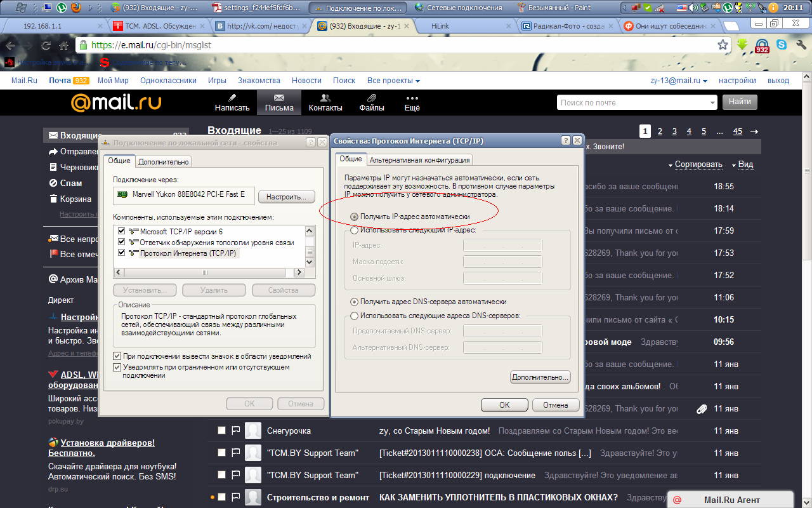Click Отмена in TCP/IP properties dialog

pyautogui.click(x=555, y=404)
